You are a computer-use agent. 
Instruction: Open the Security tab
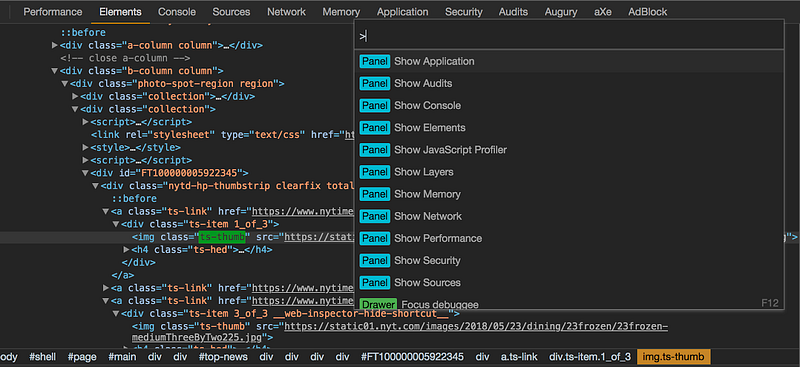[x=463, y=12]
